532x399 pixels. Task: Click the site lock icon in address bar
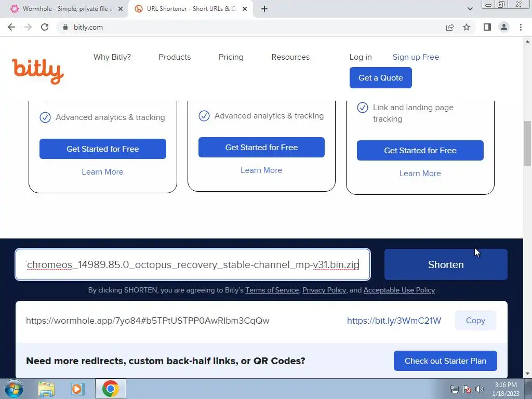click(65, 27)
